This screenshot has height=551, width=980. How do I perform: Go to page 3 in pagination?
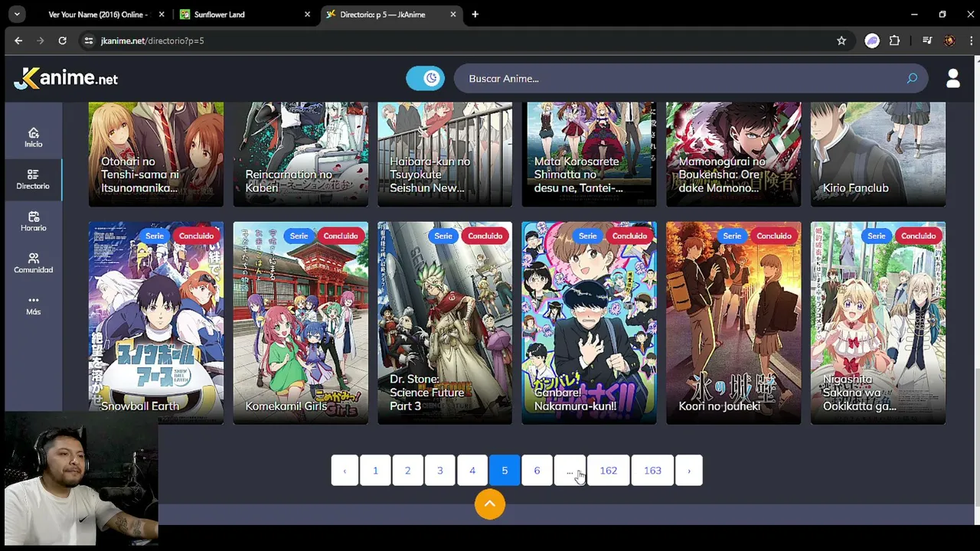(440, 471)
